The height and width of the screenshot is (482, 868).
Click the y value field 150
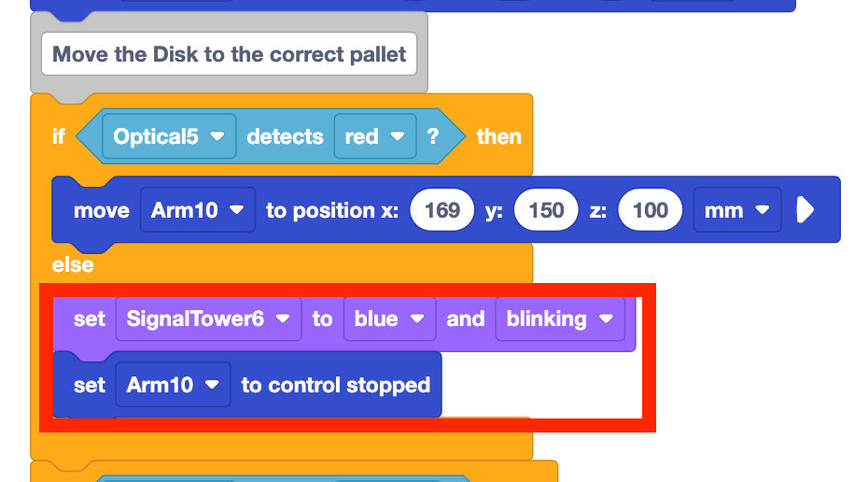pos(546,210)
